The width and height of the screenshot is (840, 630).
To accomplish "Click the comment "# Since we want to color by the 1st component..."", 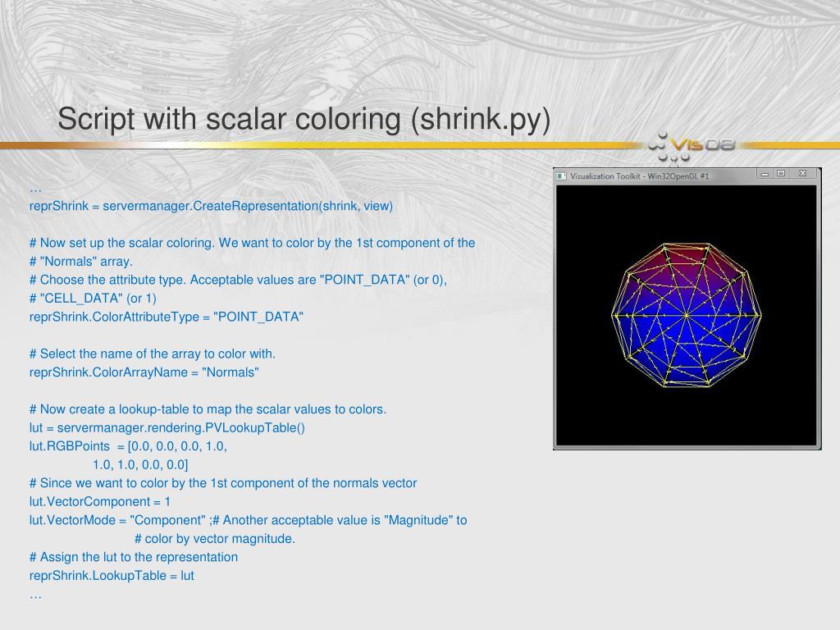I will [223, 483].
